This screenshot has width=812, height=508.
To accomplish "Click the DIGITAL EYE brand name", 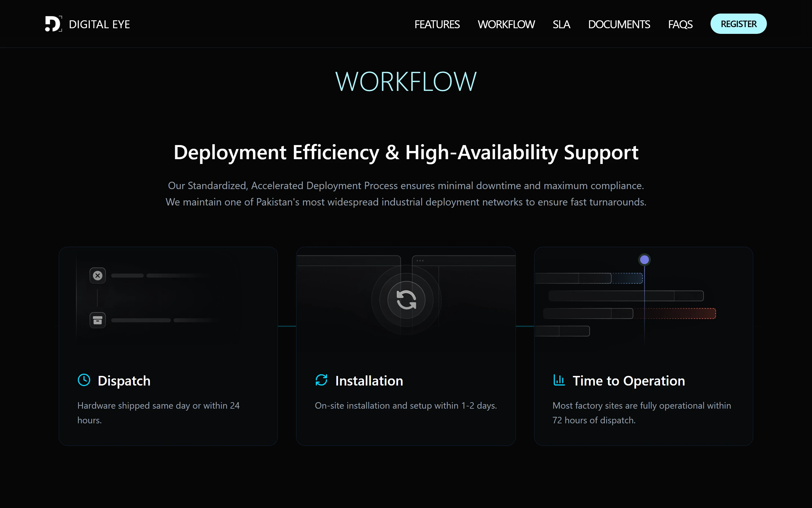I will tap(99, 24).
